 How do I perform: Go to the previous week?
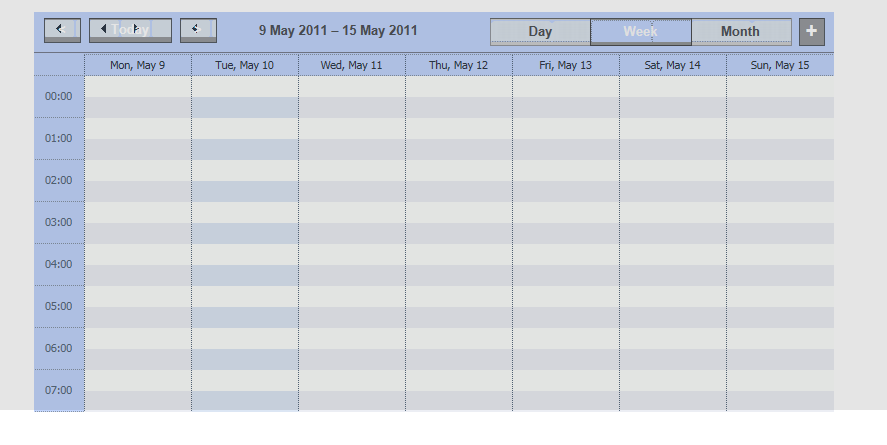pyautogui.click(x=62, y=30)
